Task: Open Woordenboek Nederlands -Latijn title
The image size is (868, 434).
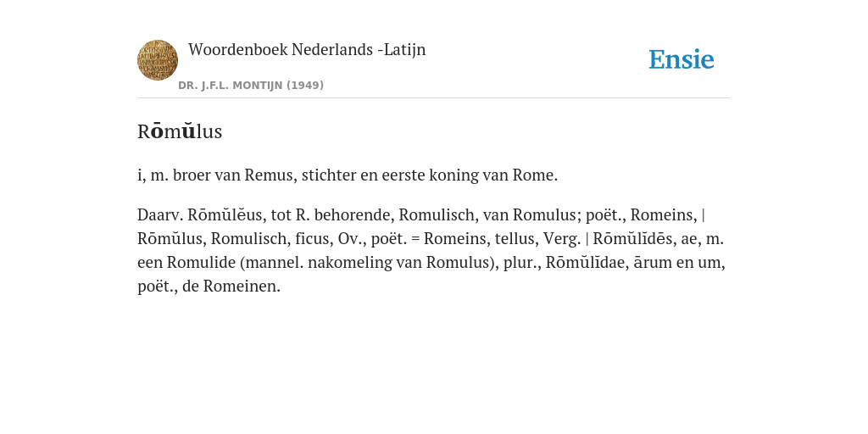Action: [307, 49]
